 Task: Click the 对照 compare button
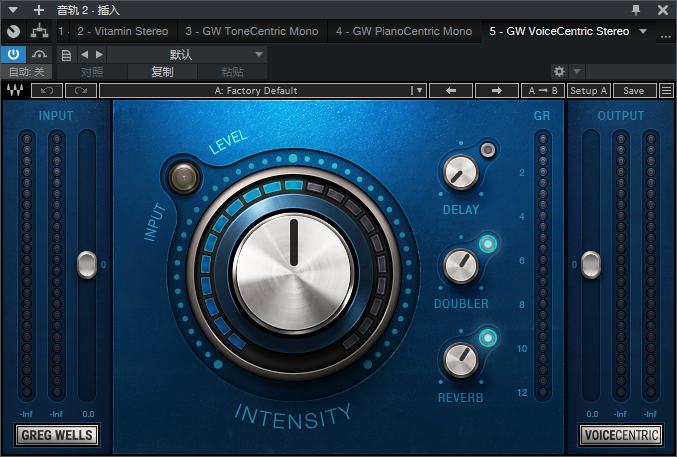click(92, 72)
